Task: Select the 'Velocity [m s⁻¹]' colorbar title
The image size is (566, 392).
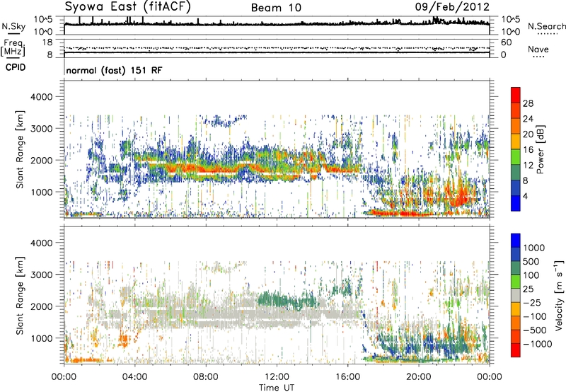Action: coord(559,295)
